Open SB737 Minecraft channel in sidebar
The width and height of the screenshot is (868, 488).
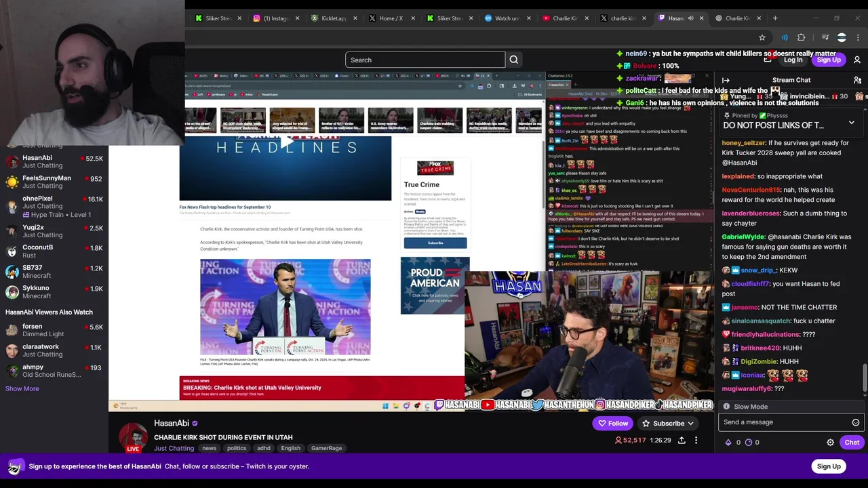[54, 272]
